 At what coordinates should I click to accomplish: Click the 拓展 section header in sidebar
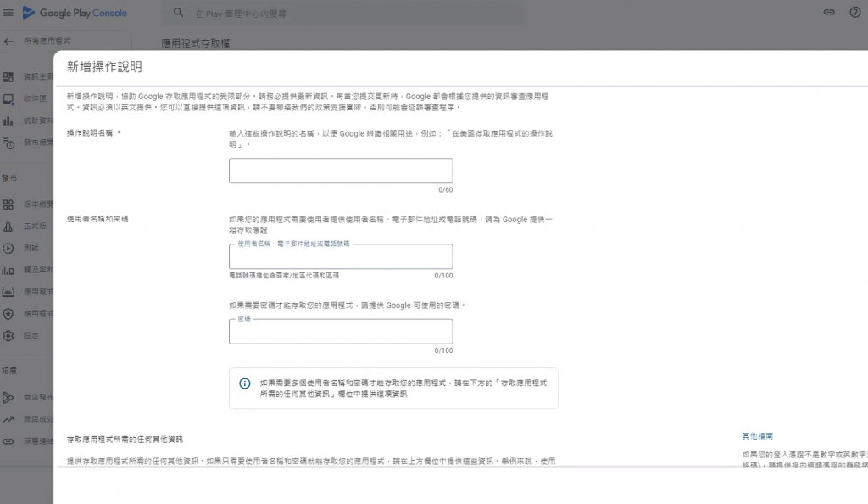click(9, 371)
